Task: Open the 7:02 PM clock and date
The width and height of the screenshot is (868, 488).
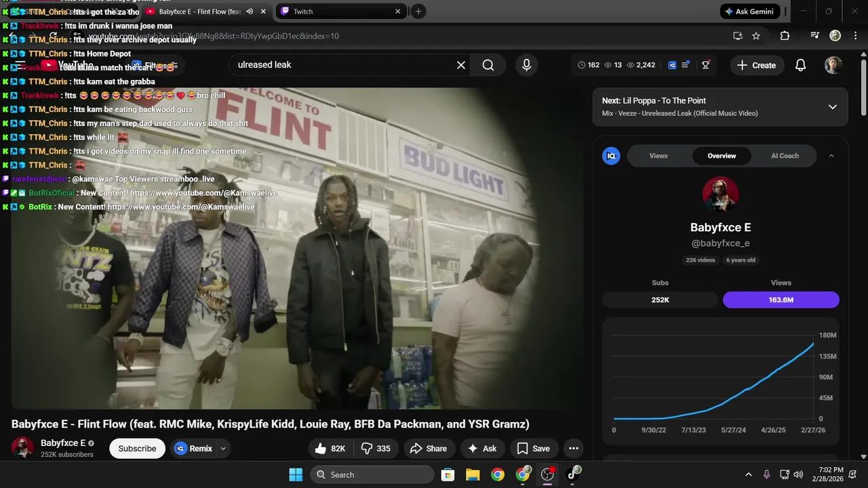Action: (x=829, y=474)
